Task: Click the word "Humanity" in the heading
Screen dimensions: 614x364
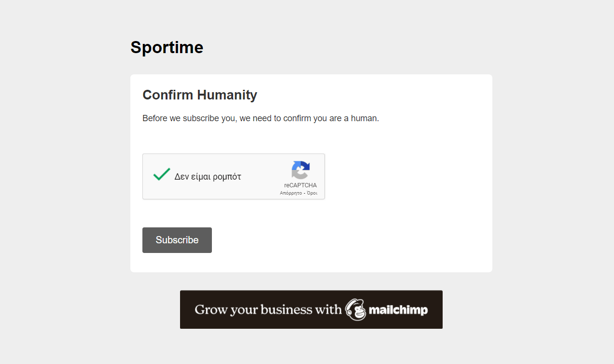Action: click(229, 95)
